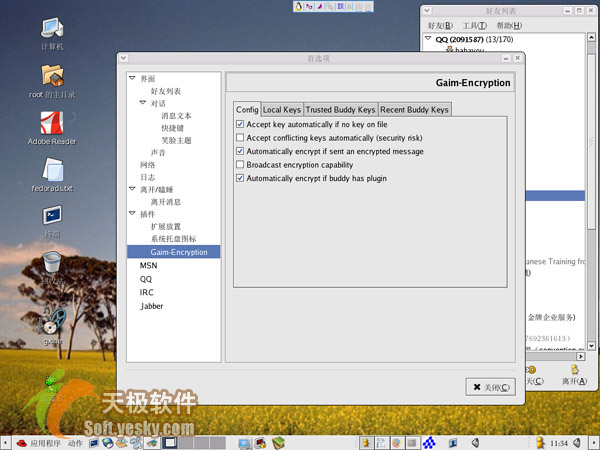
Task: Toggle Broadcast encryption capability checkbox
Action: (x=240, y=164)
